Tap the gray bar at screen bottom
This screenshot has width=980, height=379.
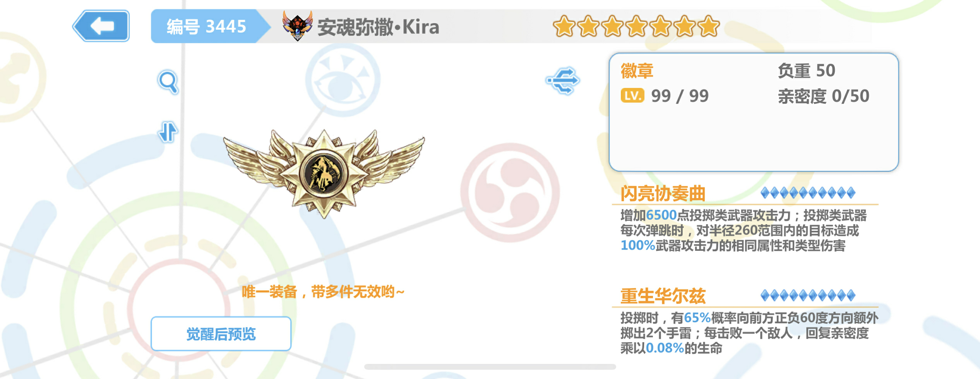point(490,367)
